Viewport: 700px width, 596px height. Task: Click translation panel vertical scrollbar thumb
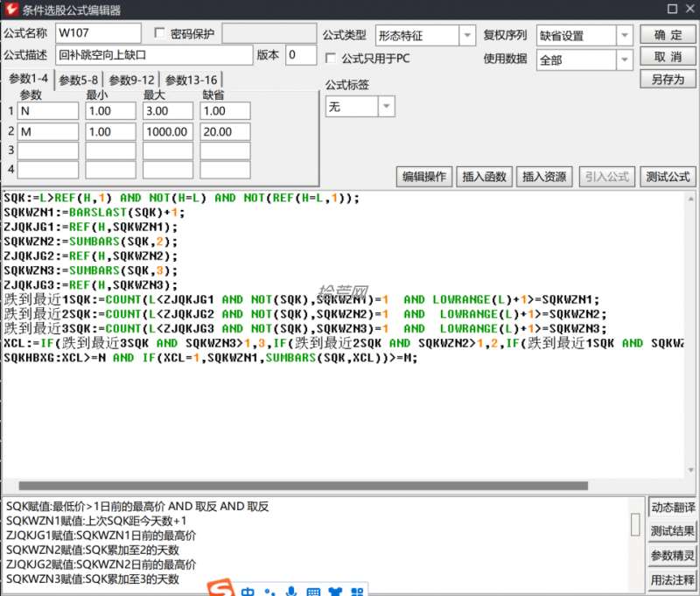point(635,524)
